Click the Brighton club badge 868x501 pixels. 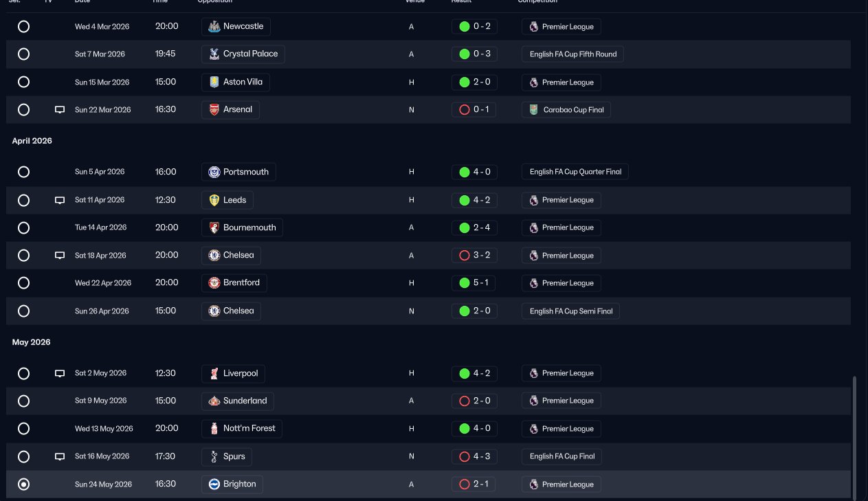coord(214,485)
